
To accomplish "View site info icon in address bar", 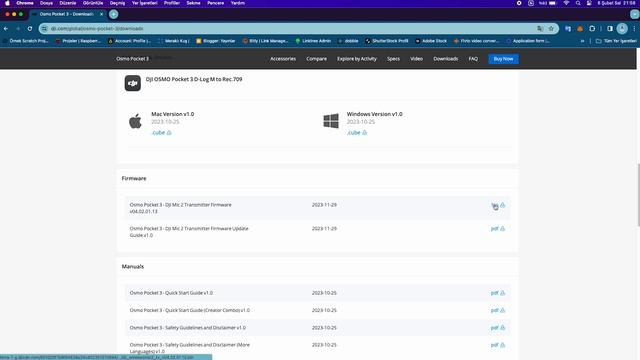I will (x=44, y=29).
